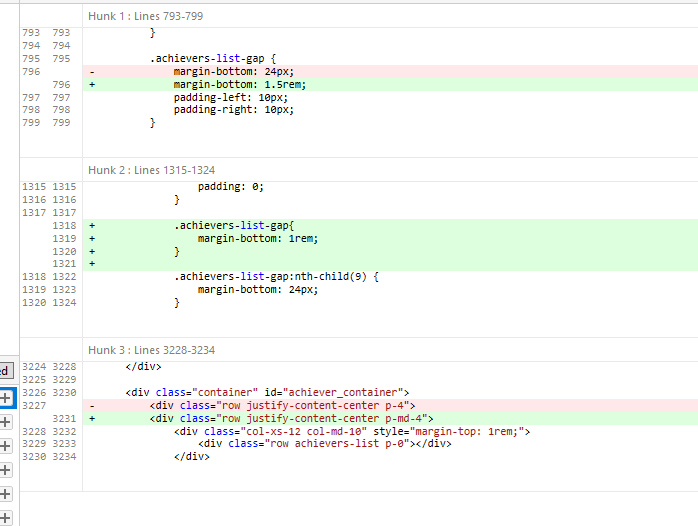
Task: Click added line margin-bottom: 1.5rem
Action: coord(239,85)
